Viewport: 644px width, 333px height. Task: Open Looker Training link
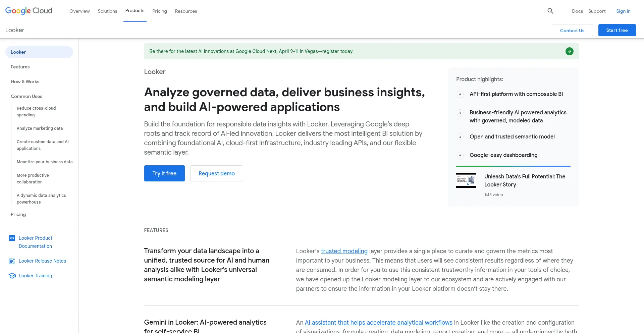pyautogui.click(x=35, y=276)
